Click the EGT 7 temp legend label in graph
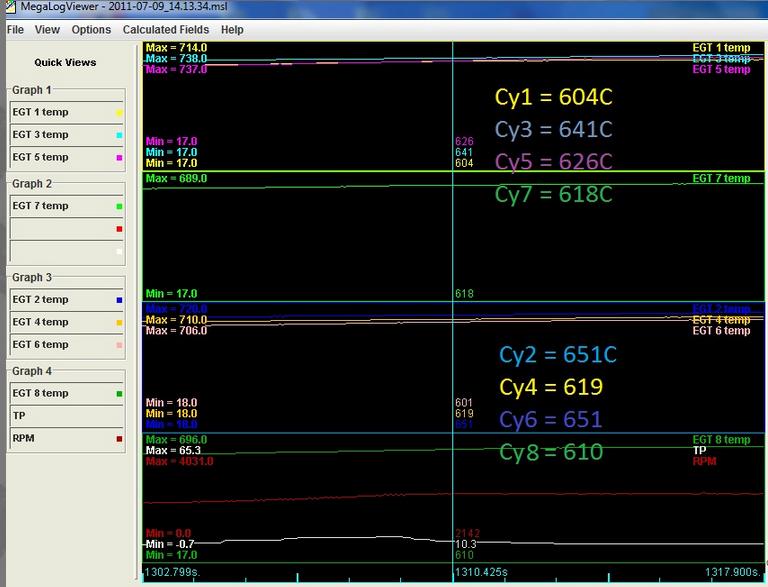768x587 pixels. point(721,178)
